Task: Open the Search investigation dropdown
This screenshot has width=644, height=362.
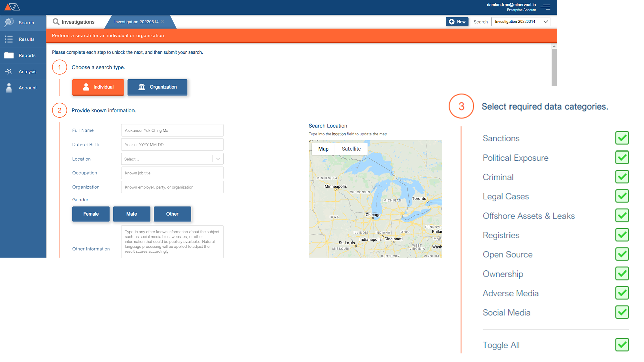Action: click(521, 21)
